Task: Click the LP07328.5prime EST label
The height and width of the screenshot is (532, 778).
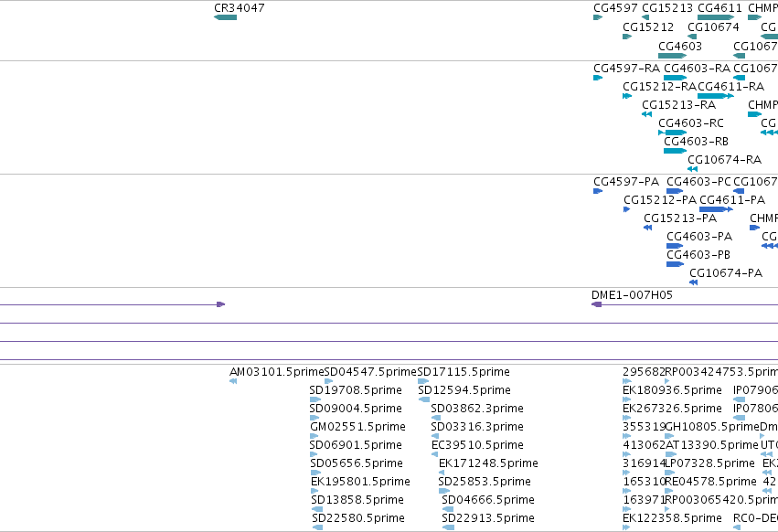Action: pyautogui.click(x=709, y=463)
